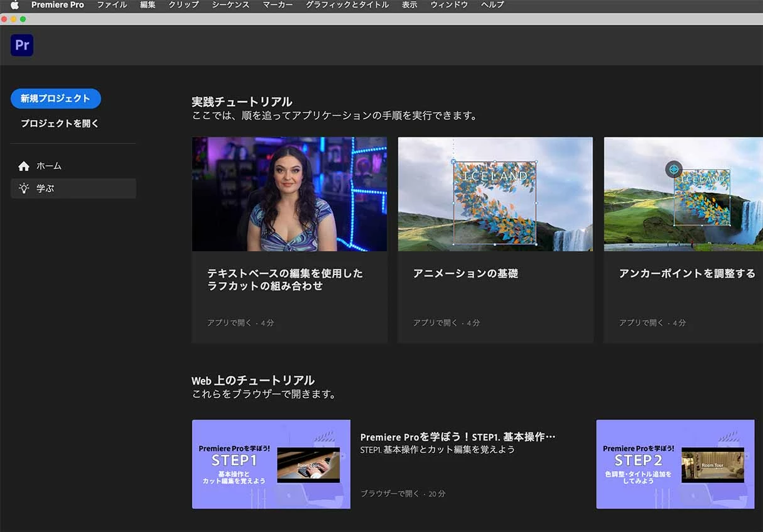Click the lightbulb icon beside 学ぶ
Viewport: 763px width, 532px height.
(x=24, y=188)
